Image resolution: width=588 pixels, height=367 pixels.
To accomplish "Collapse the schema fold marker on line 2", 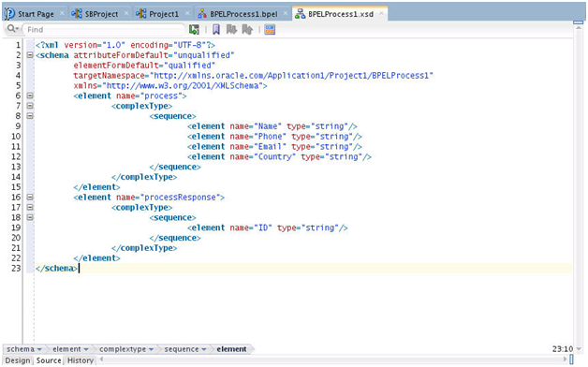I will coord(30,55).
